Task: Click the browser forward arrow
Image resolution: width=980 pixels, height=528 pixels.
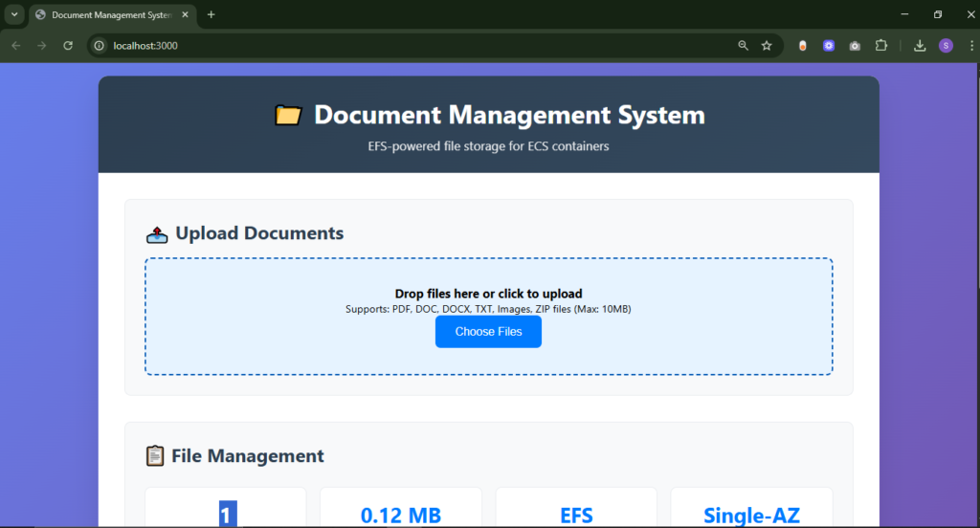Action: tap(42, 46)
